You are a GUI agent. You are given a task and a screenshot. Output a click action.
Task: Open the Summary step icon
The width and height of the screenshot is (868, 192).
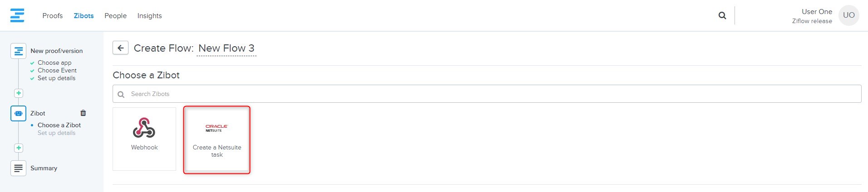click(x=18, y=168)
